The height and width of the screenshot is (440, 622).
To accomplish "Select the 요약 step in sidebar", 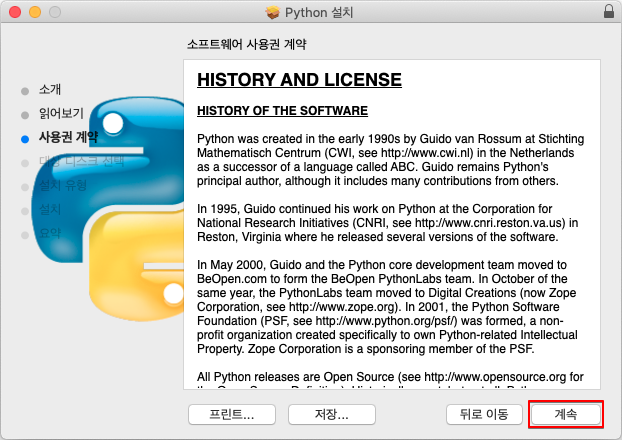I will pos(50,233).
